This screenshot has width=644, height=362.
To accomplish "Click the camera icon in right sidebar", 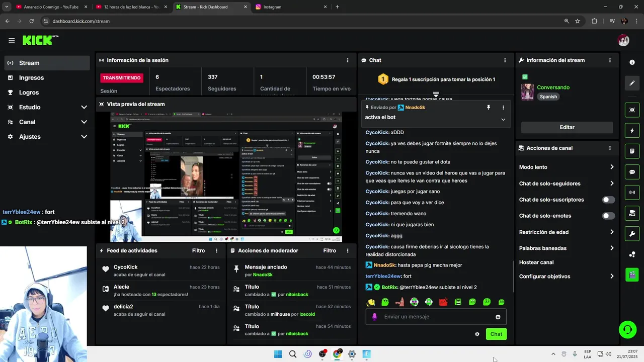I will click(x=632, y=213).
